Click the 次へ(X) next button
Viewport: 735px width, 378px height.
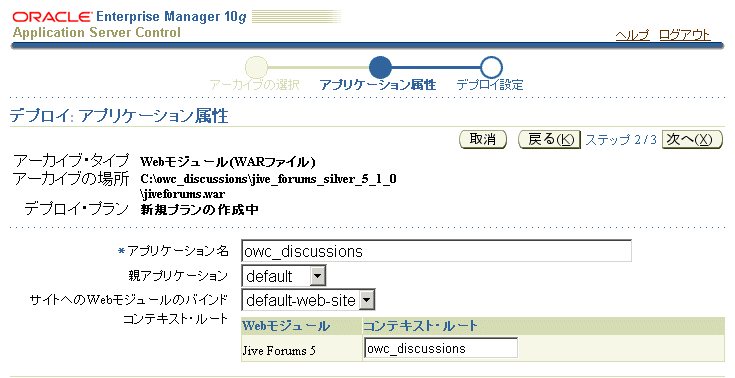tap(692, 139)
